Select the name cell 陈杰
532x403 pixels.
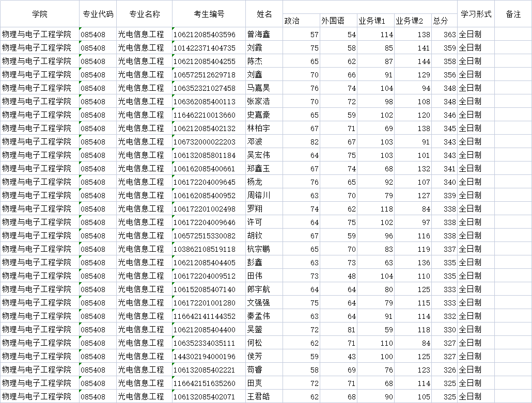pyautogui.click(x=264, y=61)
